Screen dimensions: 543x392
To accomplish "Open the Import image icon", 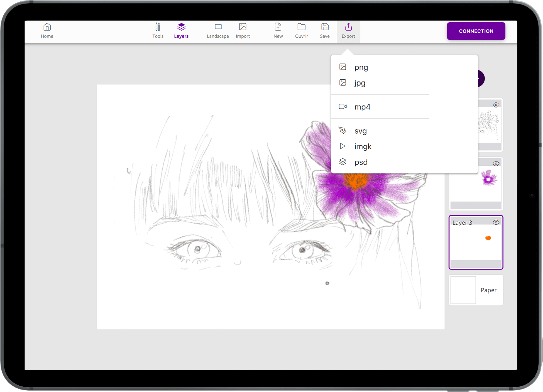I will point(243,27).
